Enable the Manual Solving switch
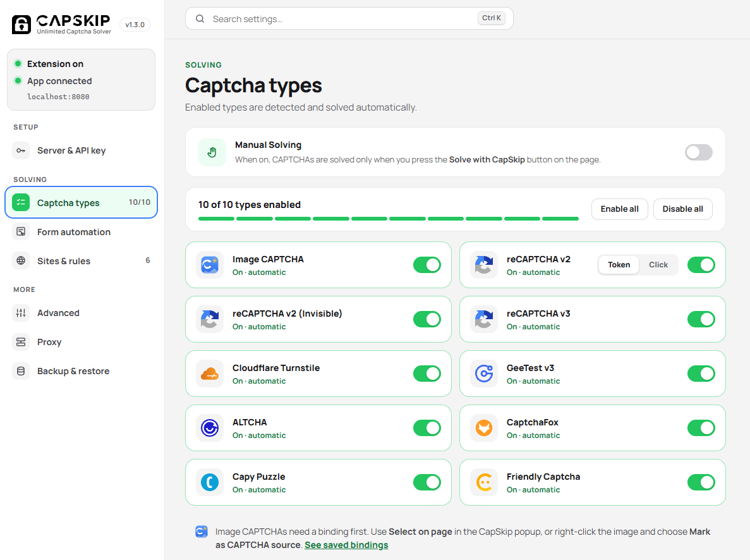The width and height of the screenshot is (750, 560). [699, 152]
